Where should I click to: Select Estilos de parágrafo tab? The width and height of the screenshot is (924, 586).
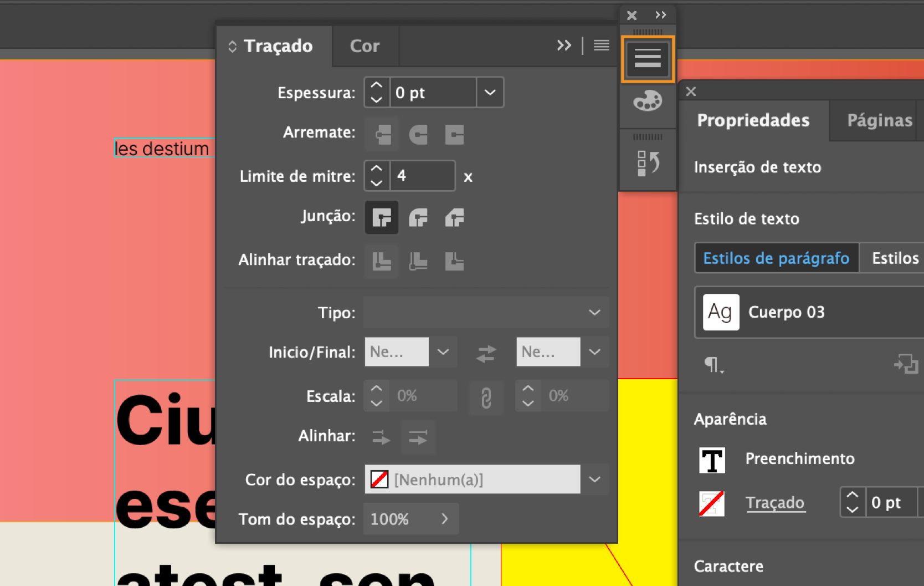pos(776,258)
